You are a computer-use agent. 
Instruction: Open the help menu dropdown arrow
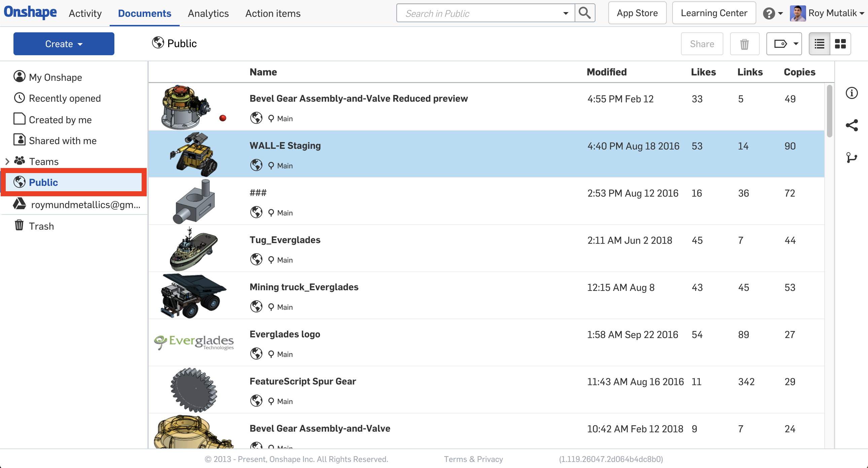coord(781,13)
